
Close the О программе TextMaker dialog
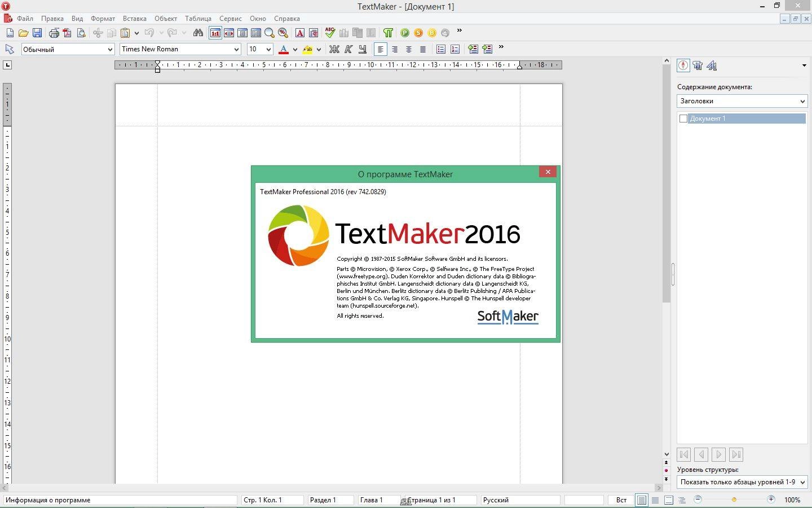point(548,172)
